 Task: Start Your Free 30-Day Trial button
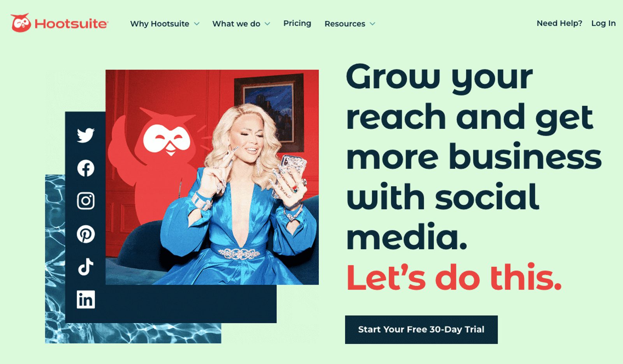click(x=421, y=329)
